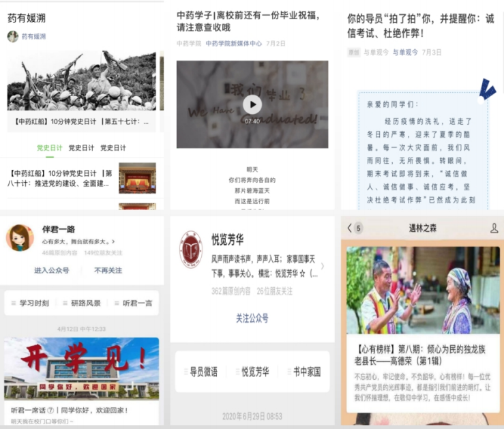The image size is (504, 429).
Task: Click 进入公众号 button
Action: [x=52, y=270]
